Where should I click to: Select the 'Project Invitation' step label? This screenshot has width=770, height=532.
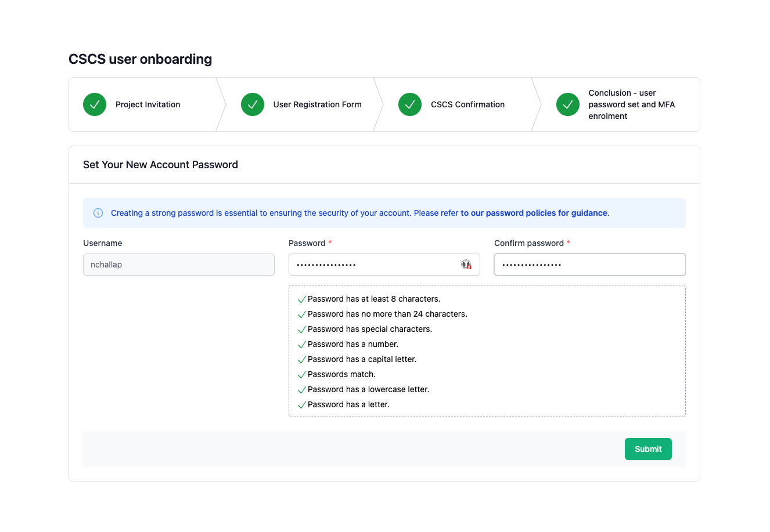tap(147, 104)
